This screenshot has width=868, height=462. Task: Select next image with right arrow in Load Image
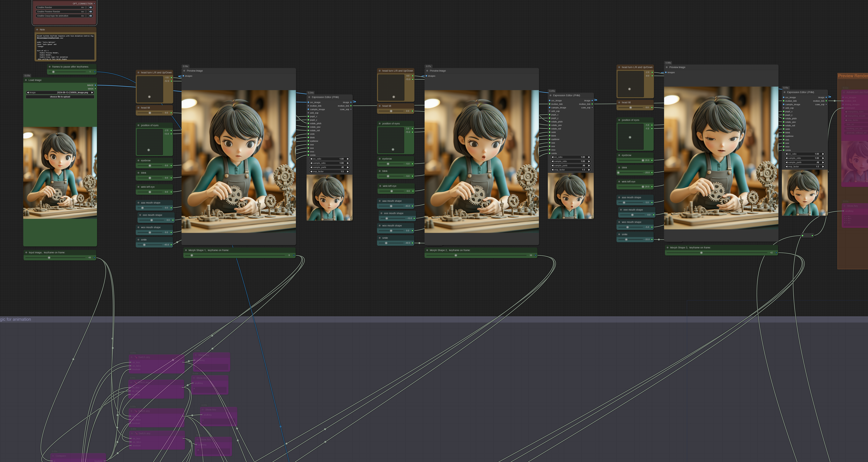tap(92, 92)
